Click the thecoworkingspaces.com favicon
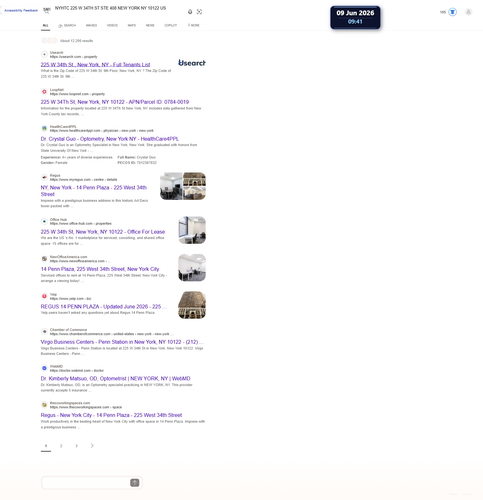 point(44,405)
